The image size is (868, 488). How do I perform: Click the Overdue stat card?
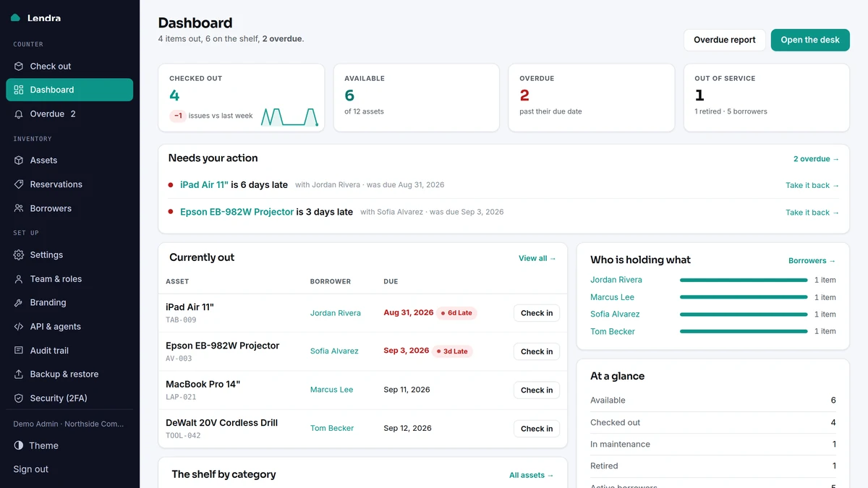coord(592,98)
